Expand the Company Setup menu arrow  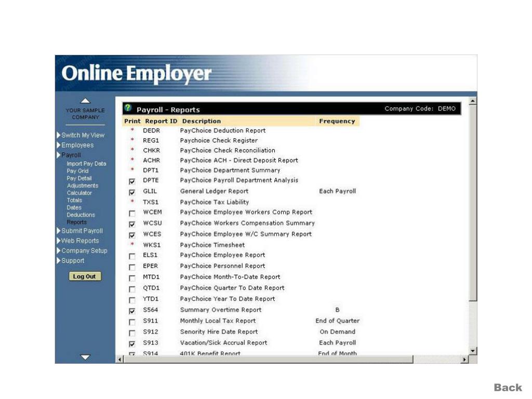click(58, 251)
